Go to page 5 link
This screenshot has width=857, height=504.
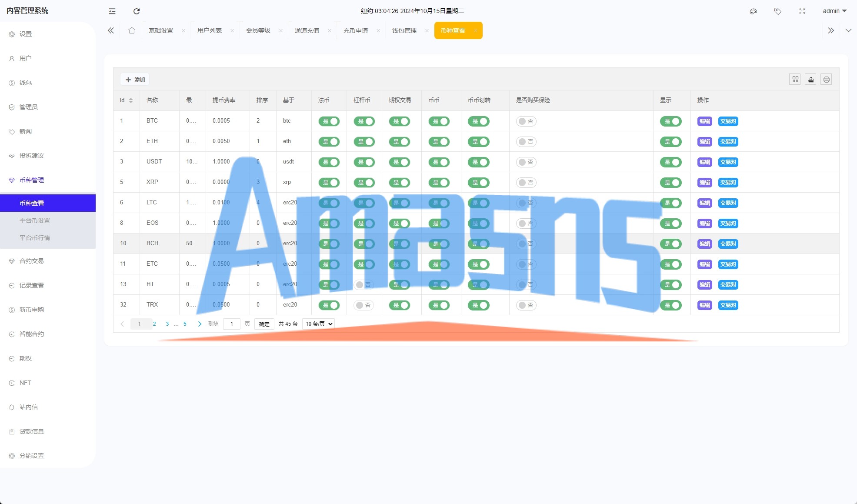click(185, 324)
